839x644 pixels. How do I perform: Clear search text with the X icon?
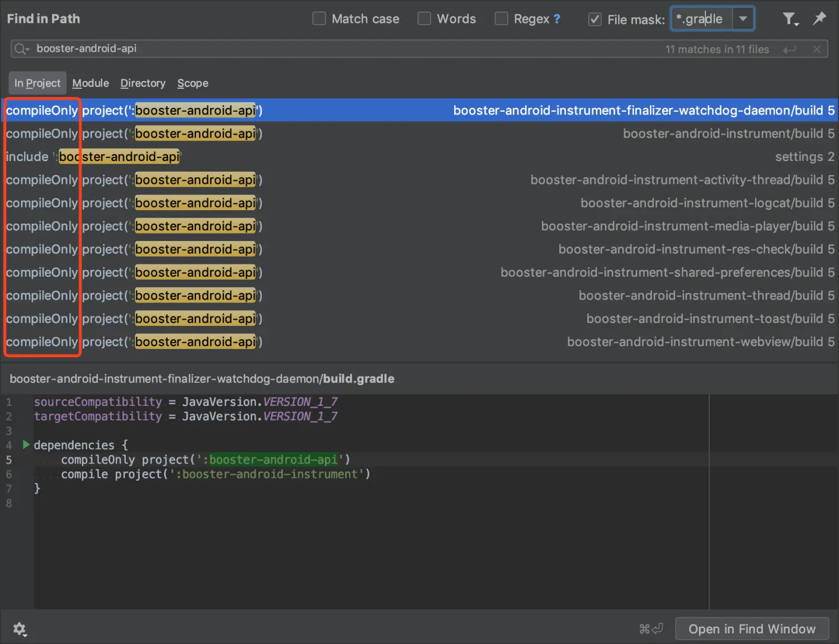pos(817,49)
